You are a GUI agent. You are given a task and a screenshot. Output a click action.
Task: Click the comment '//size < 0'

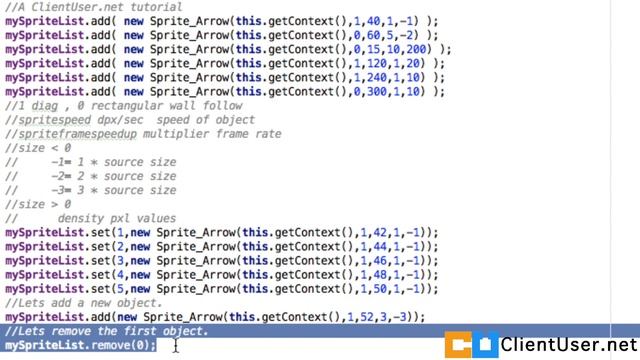38,148
